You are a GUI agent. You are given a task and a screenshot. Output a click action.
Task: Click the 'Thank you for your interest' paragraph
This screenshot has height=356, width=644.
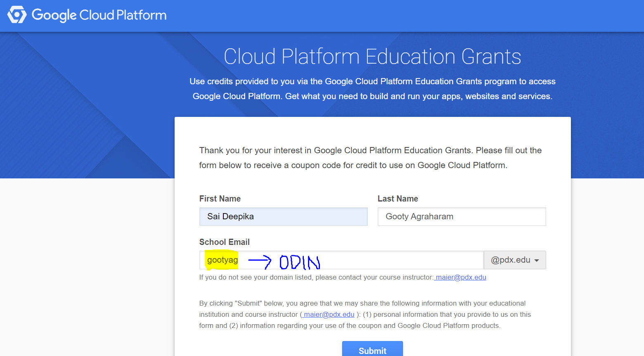click(370, 158)
